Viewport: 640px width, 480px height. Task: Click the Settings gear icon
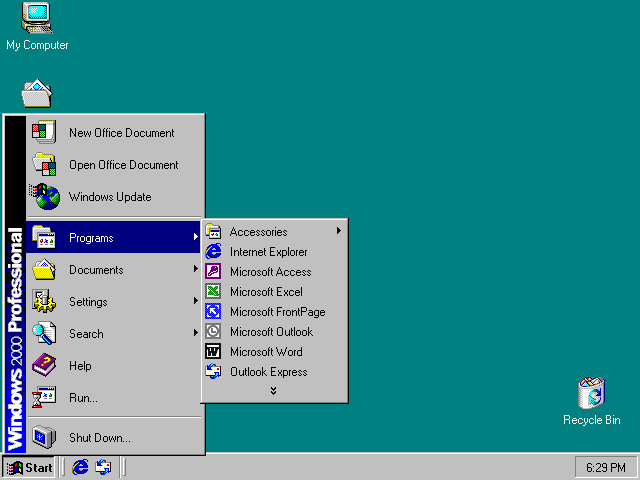44,301
